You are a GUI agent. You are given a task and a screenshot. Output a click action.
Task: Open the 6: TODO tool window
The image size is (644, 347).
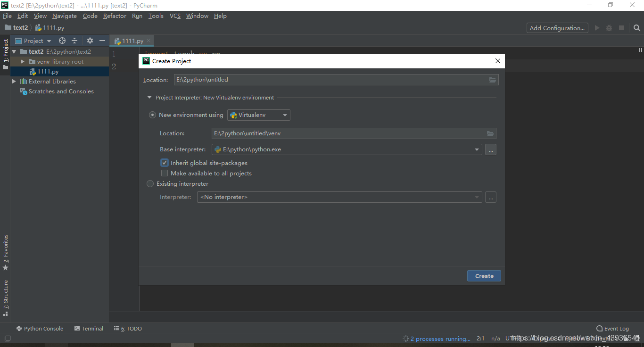click(128, 329)
